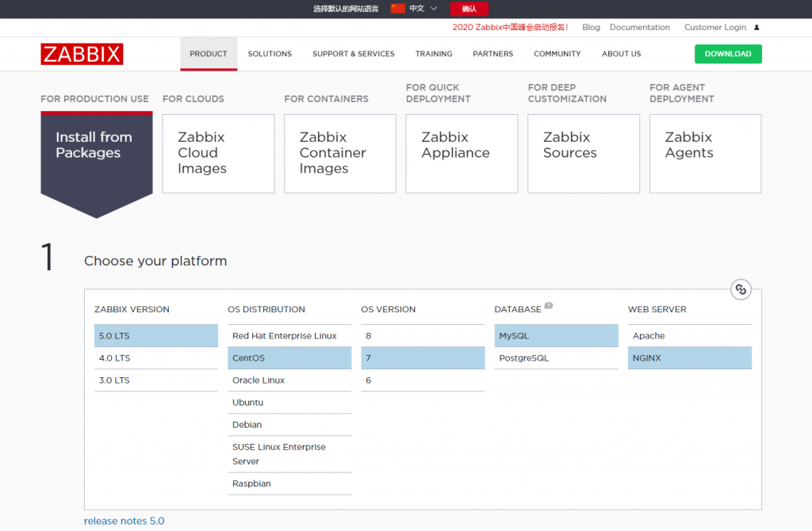Select Raspbian distribution
The image size is (812, 531).
pos(289,484)
